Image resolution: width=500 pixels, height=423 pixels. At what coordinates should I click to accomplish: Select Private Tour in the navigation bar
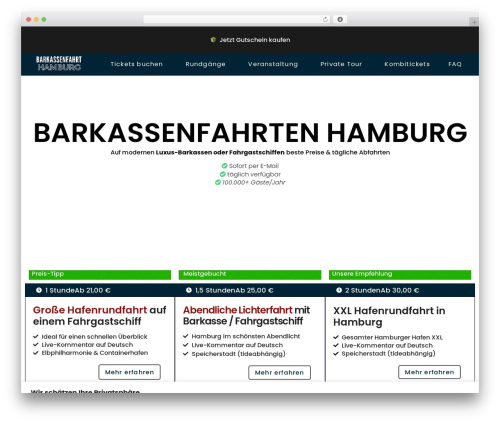(x=341, y=64)
